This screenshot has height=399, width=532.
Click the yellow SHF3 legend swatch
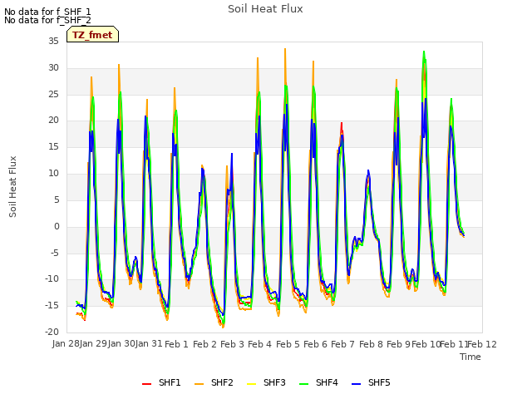coord(251,384)
